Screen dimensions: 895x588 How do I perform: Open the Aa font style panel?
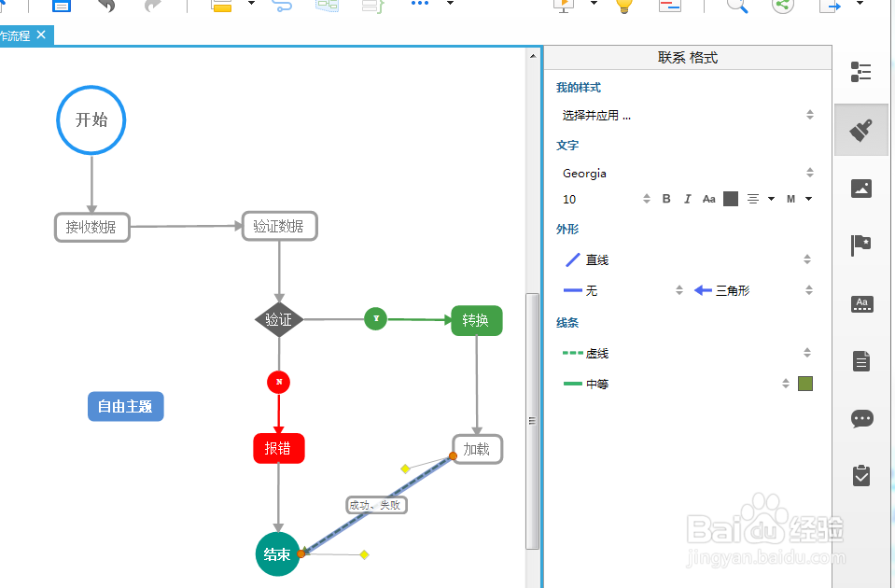[x=860, y=302]
